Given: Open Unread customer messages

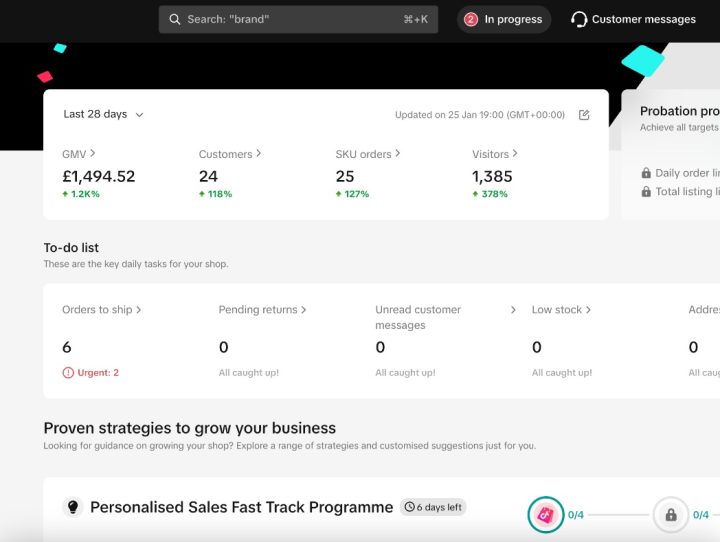Looking at the screenshot, I should click(418, 317).
